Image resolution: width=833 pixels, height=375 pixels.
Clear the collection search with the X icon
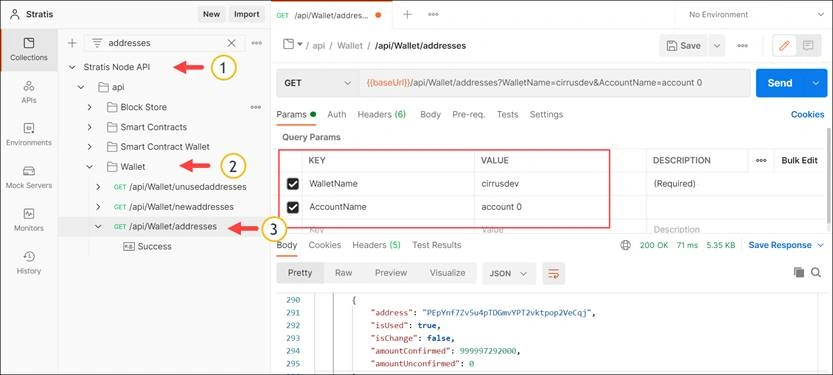(232, 43)
